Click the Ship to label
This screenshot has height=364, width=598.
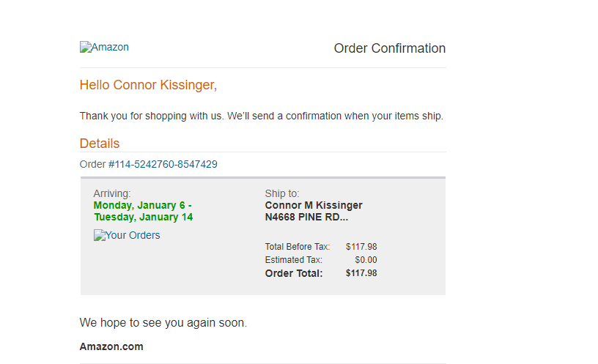point(282,193)
